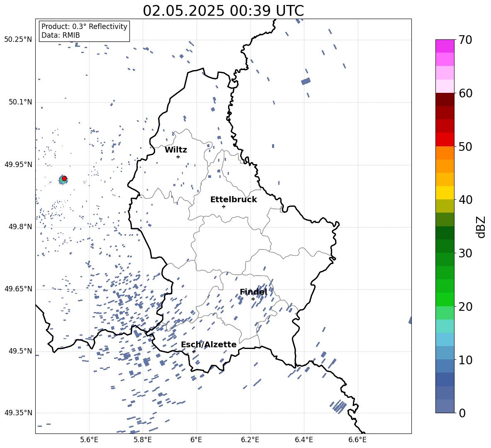Click the colorbar tick label 70
The height and width of the screenshot is (448, 491).
point(465,40)
